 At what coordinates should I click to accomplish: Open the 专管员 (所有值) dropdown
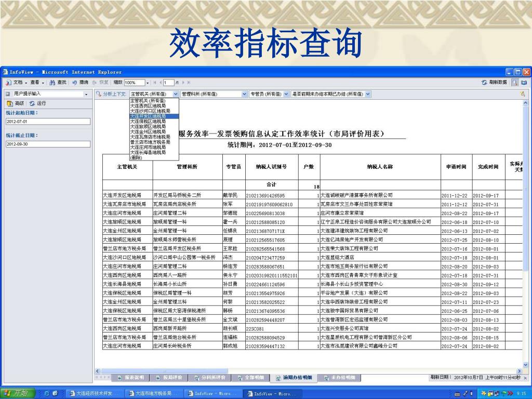[x=286, y=94]
